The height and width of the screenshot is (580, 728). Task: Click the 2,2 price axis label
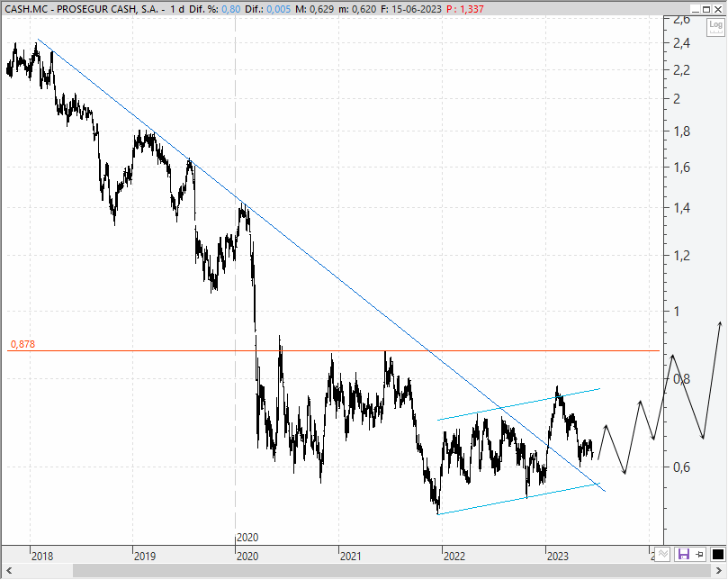[681, 70]
